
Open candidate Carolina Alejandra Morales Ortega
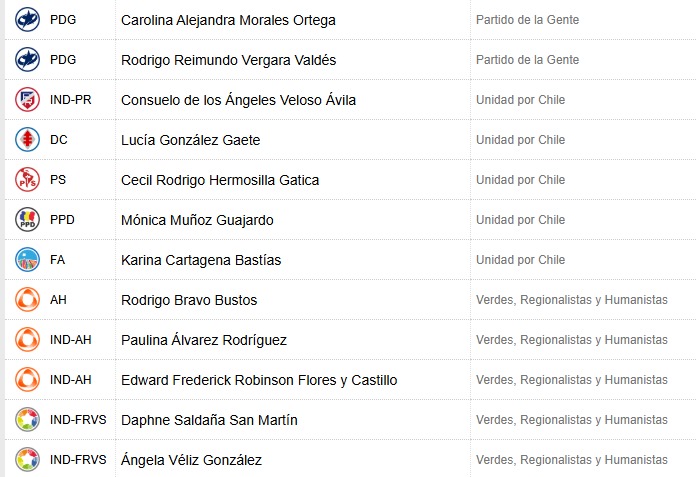point(228,20)
